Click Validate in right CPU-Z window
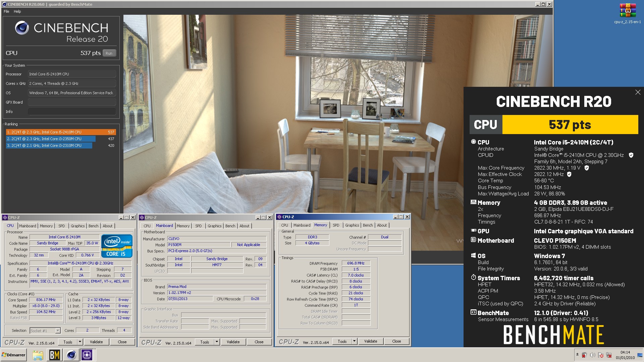Viewport: 644px width, 362px height. (371, 341)
